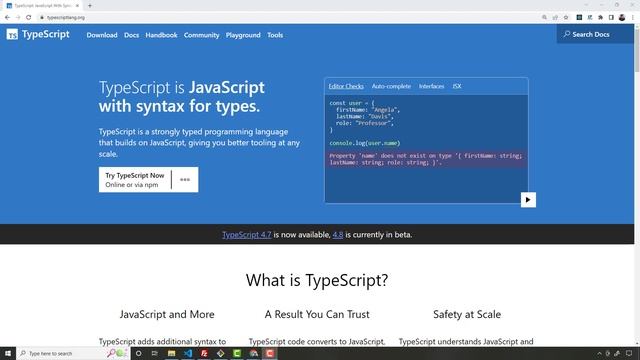The height and width of the screenshot is (360, 640).
Task: Open Visual Studio Code from the taskbar
Action: click(x=188, y=353)
